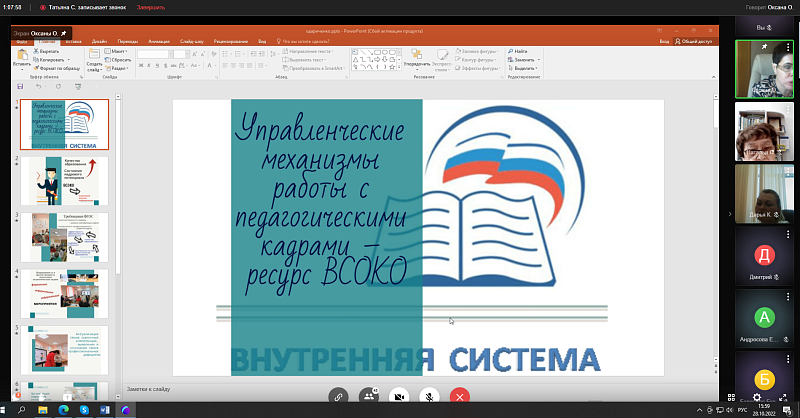Click the Save icon in quick access toolbar
This screenshot has height=418, width=800.
tap(21, 87)
